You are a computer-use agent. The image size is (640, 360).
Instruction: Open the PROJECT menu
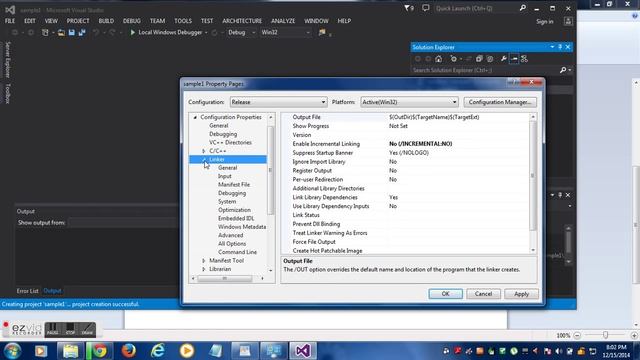click(x=78, y=21)
